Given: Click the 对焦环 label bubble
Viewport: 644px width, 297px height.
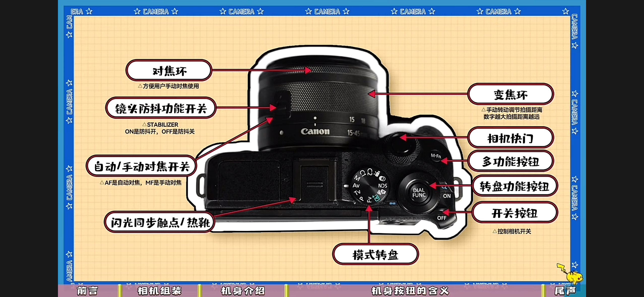Looking at the screenshot, I should point(169,71).
